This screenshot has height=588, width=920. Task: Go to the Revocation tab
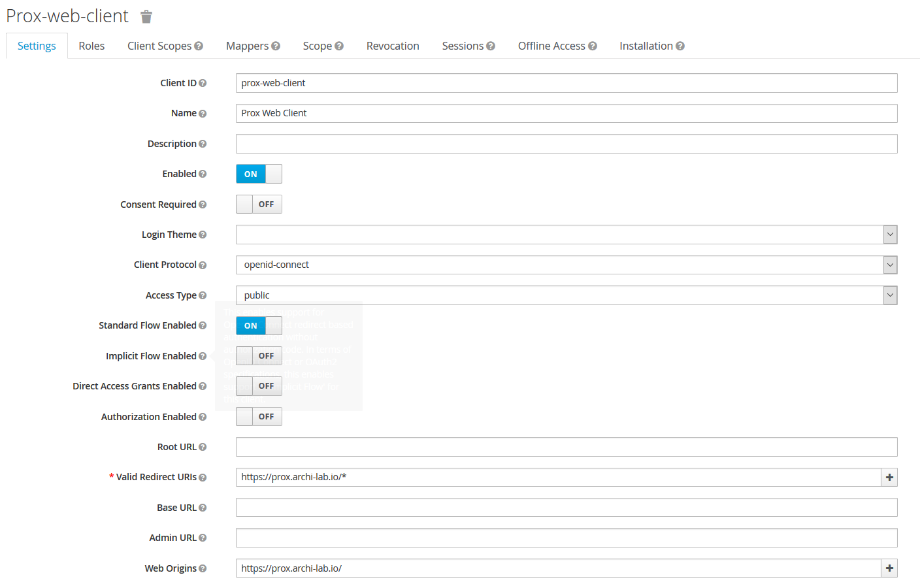tap(393, 46)
